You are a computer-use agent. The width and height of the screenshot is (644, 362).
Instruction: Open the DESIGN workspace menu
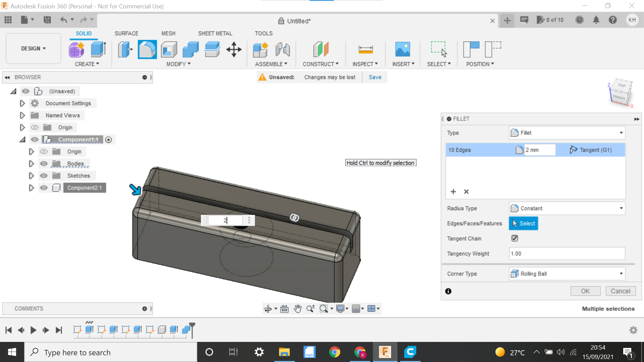pyautogui.click(x=33, y=48)
